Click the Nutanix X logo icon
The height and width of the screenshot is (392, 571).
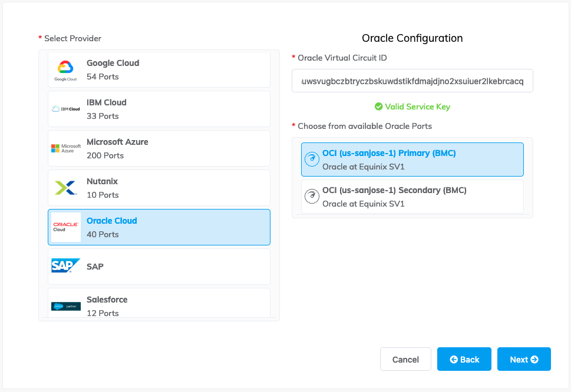[65, 188]
